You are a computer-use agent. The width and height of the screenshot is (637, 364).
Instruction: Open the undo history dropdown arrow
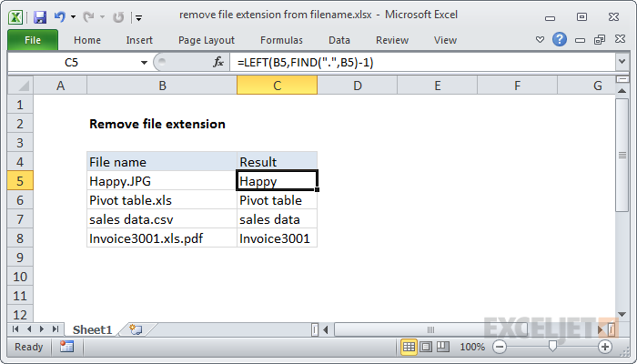(73, 17)
